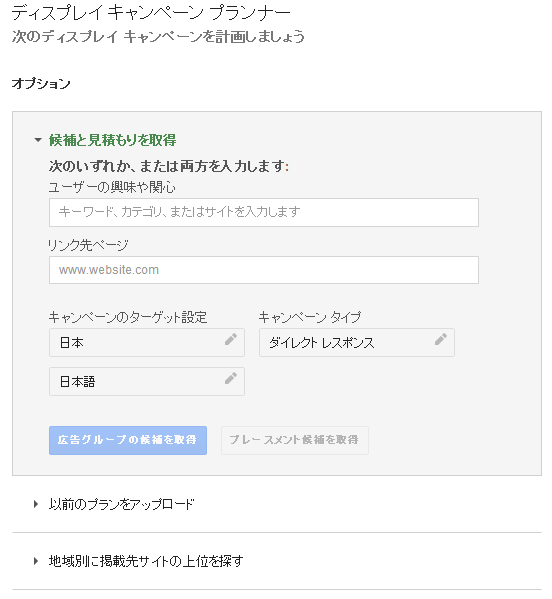
Task: Expand the 地域別に掲載先サイトの上位を探す arrow
Action: click(36, 561)
